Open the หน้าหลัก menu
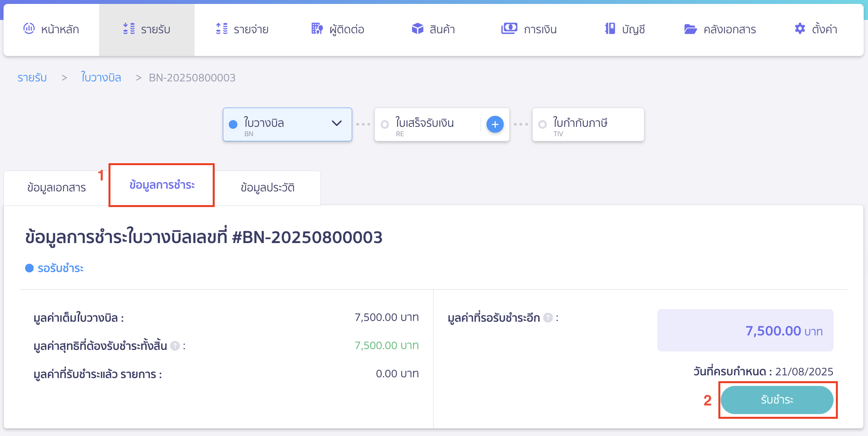 click(x=51, y=30)
